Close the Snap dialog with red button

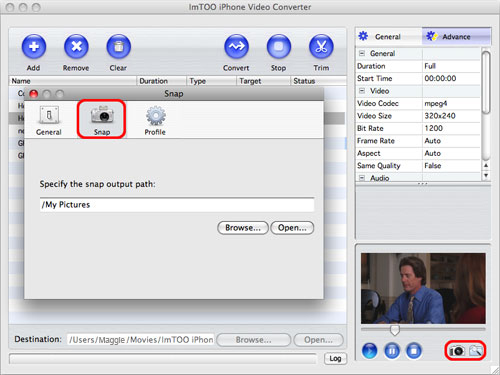34,94
